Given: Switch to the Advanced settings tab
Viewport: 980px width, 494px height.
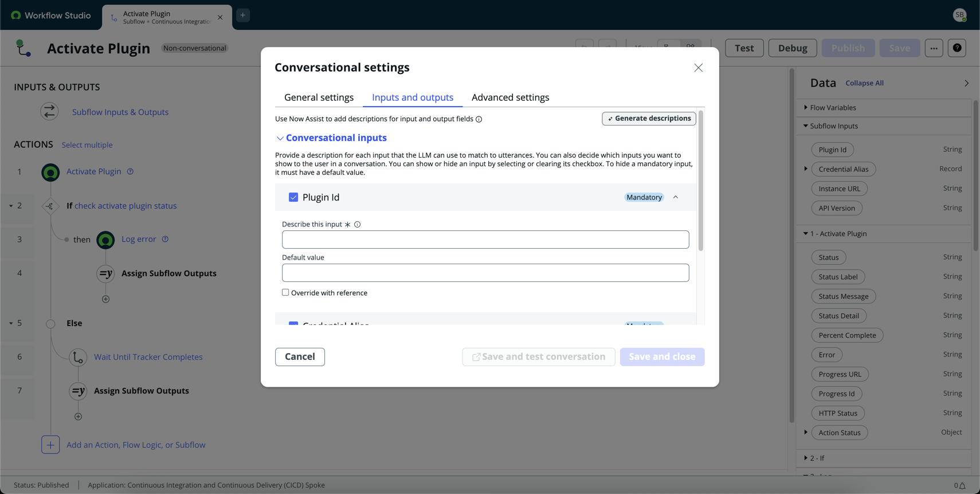Looking at the screenshot, I should coord(510,97).
